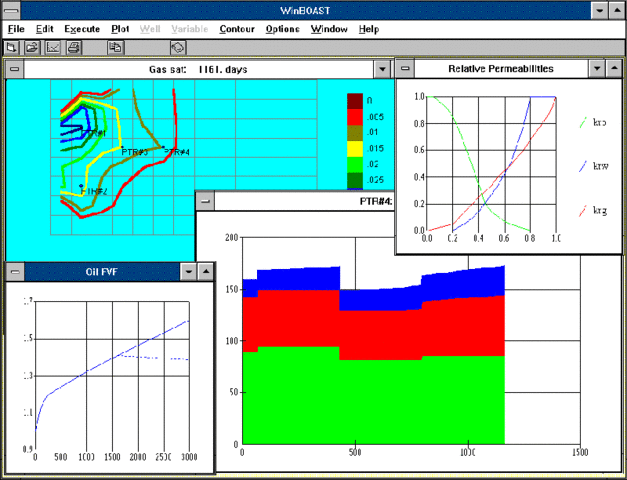
Task: Activate the Oil FVF window title bar
Action: click(x=102, y=272)
